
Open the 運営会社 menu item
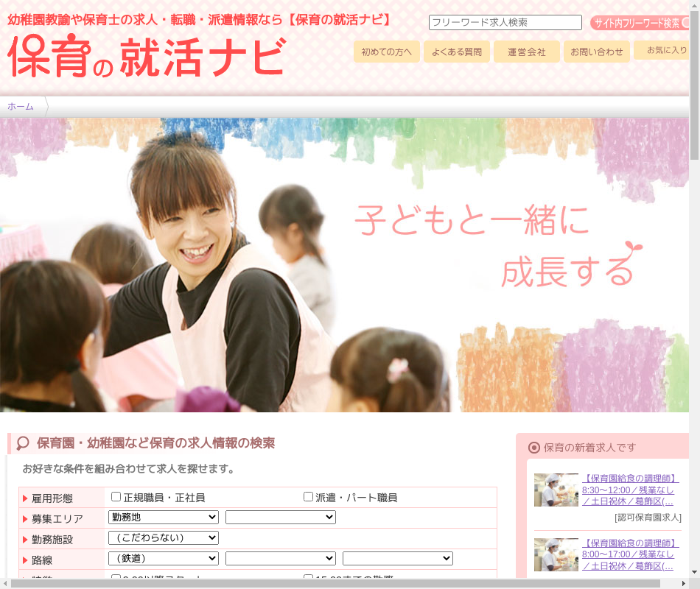click(527, 52)
